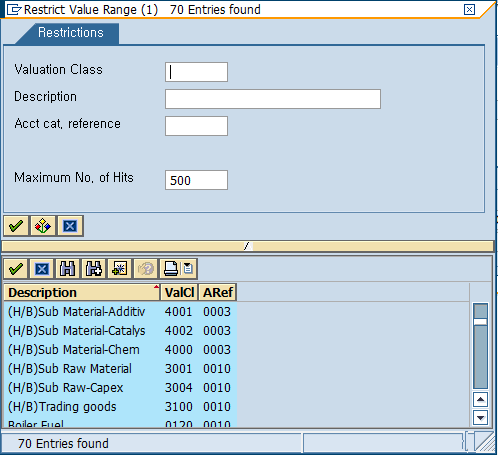Click the dialog menu icon in title bar
498x455 pixels.
14,10
